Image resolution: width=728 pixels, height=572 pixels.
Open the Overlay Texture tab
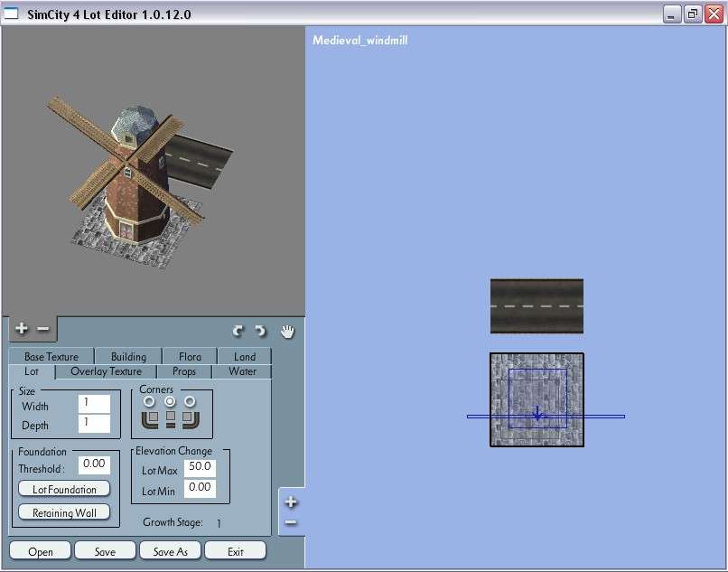click(x=107, y=371)
